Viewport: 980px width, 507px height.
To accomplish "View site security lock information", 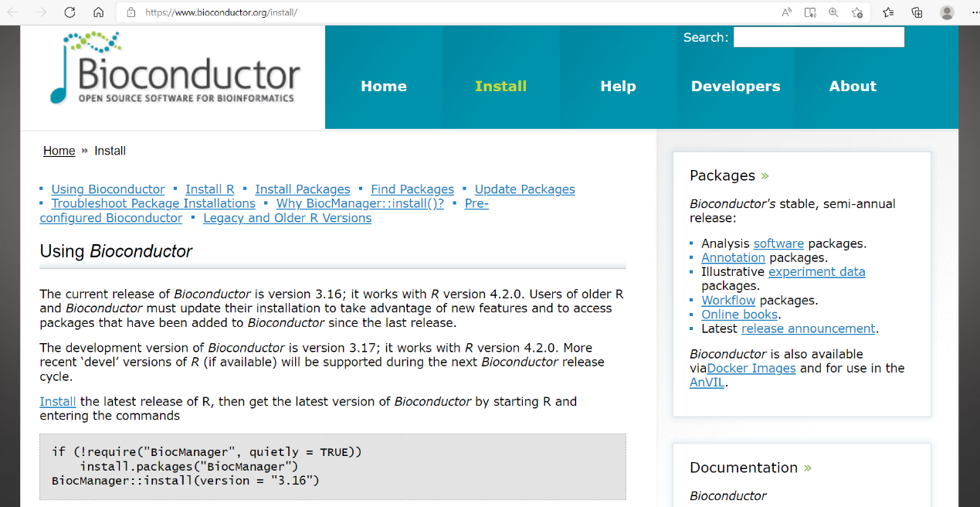I will [x=131, y=12].
